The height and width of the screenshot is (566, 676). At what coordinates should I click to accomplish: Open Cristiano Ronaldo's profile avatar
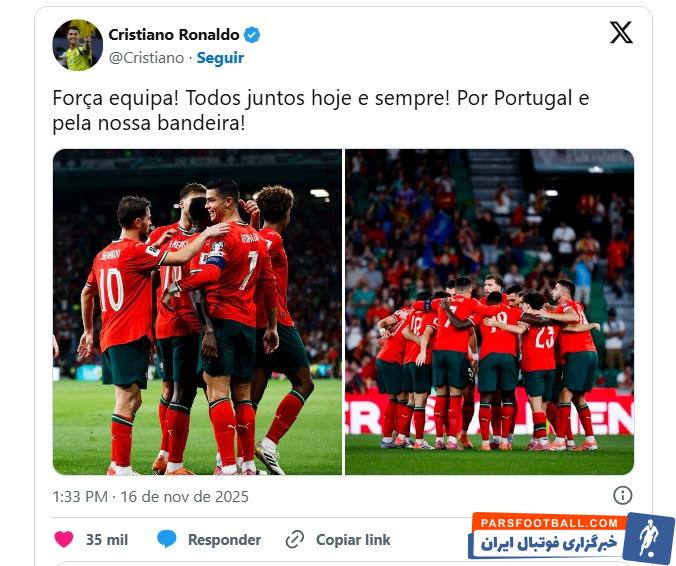click(78, 45)
